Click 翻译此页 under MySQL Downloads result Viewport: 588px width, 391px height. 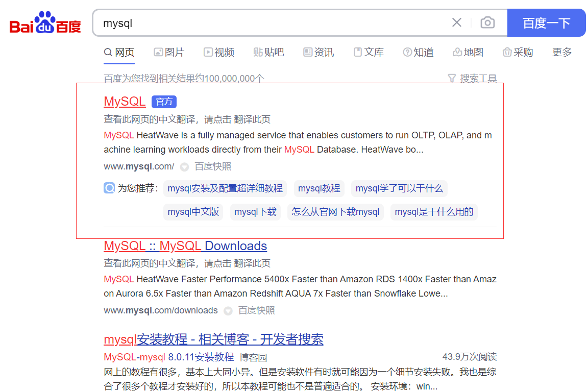(252, 263)
